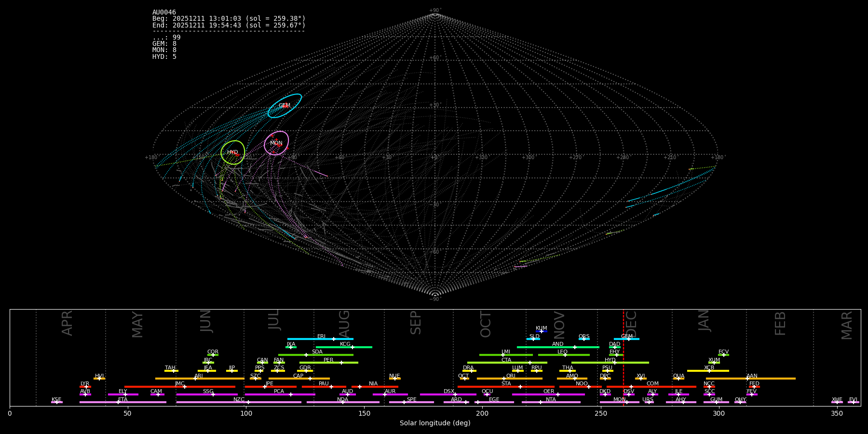The height and width of the screenshot is (434, 868).
Task: Click the KSE label in timeline
Action: pyautogui.click(x=56, y=400)
